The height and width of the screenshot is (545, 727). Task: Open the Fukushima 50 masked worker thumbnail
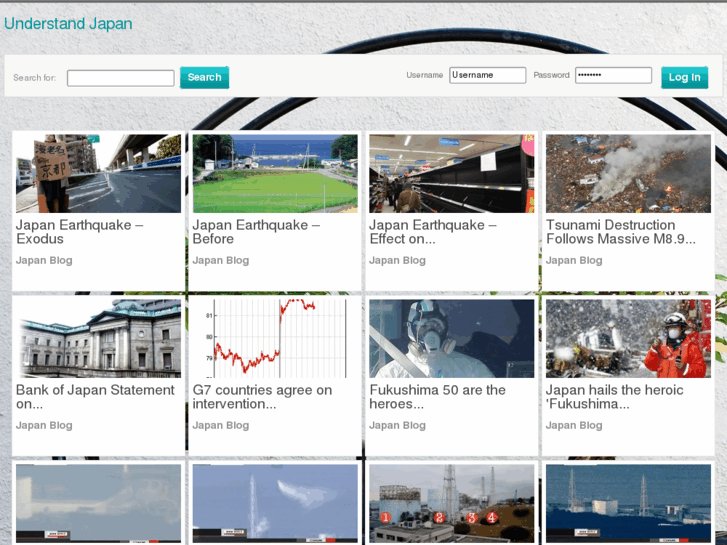(x=452, y=339)
